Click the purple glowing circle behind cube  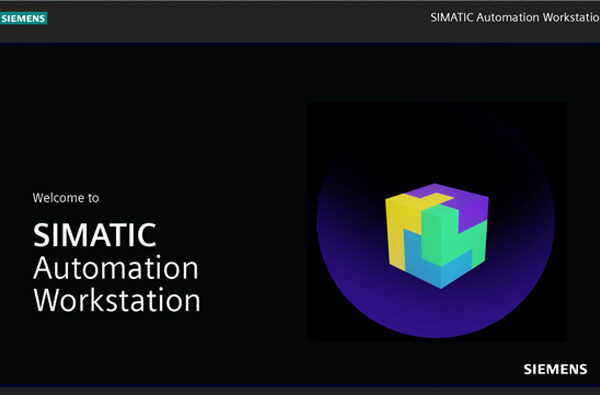click(x=436, y=221)
